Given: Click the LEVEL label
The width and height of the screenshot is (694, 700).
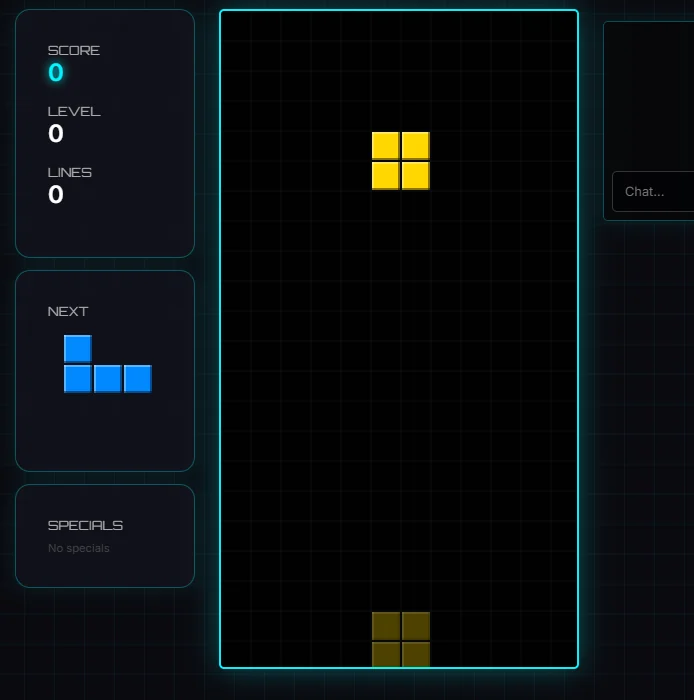Looking at the screenshot, I should tap(74, 112).
